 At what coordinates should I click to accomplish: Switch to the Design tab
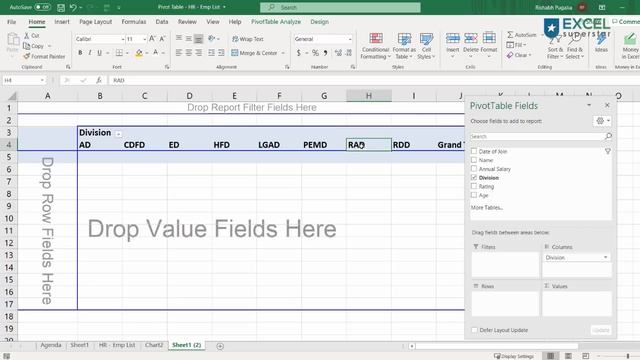(319, 22)
